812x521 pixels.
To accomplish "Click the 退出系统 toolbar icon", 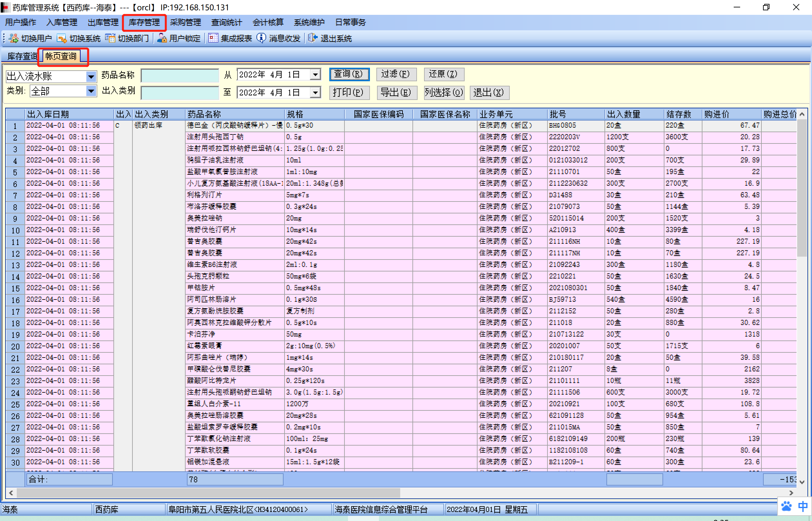I will tap(313, 38).
